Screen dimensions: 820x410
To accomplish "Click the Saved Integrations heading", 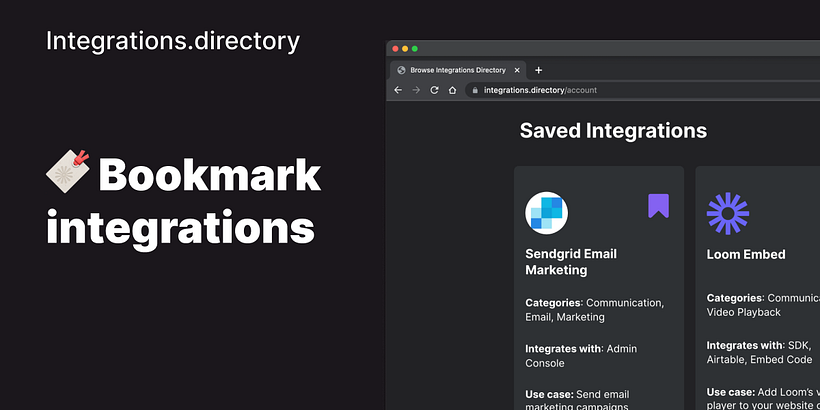I will click(x=613, y=131).
